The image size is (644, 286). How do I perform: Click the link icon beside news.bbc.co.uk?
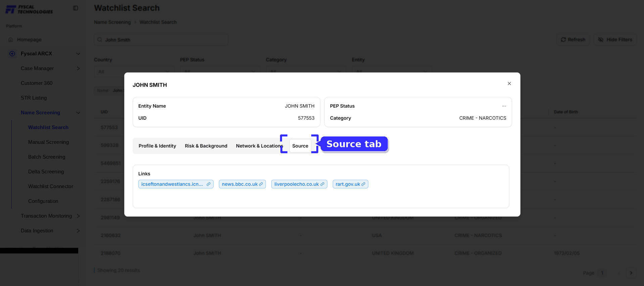[x=261, y=184]
